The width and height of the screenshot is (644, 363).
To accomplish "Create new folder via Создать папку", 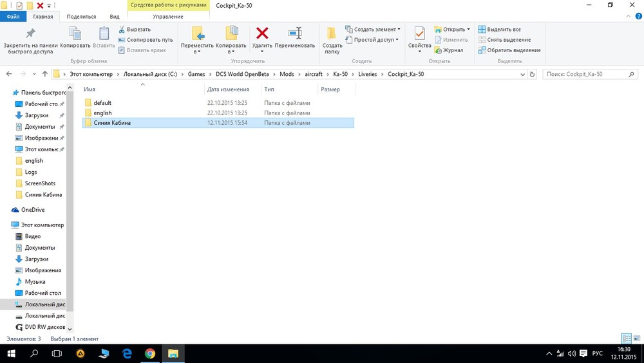I will [332, 41].
